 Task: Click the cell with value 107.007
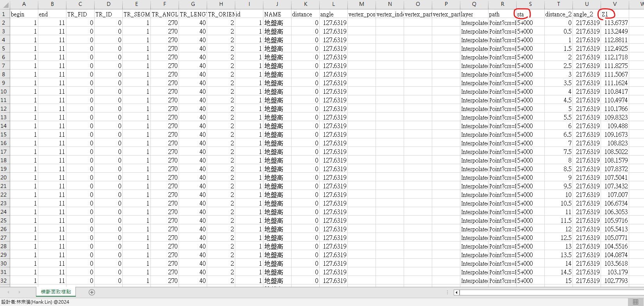click(615, 195)
